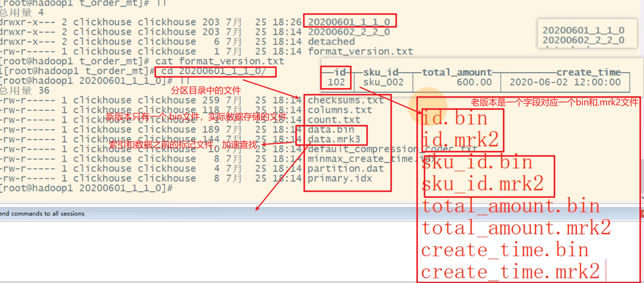Select the checksums.txt file name
This screenshot has width=644, height=283.
(346, 100)
